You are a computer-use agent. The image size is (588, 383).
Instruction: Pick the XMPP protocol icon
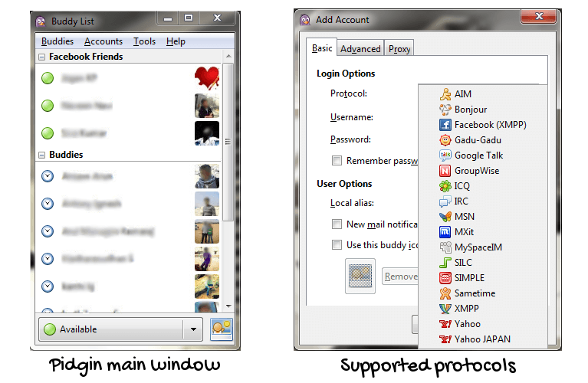[445, 309]
